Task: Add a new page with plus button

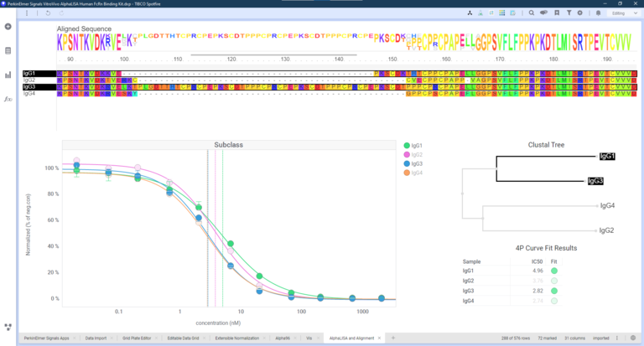Action: [393, 338]
